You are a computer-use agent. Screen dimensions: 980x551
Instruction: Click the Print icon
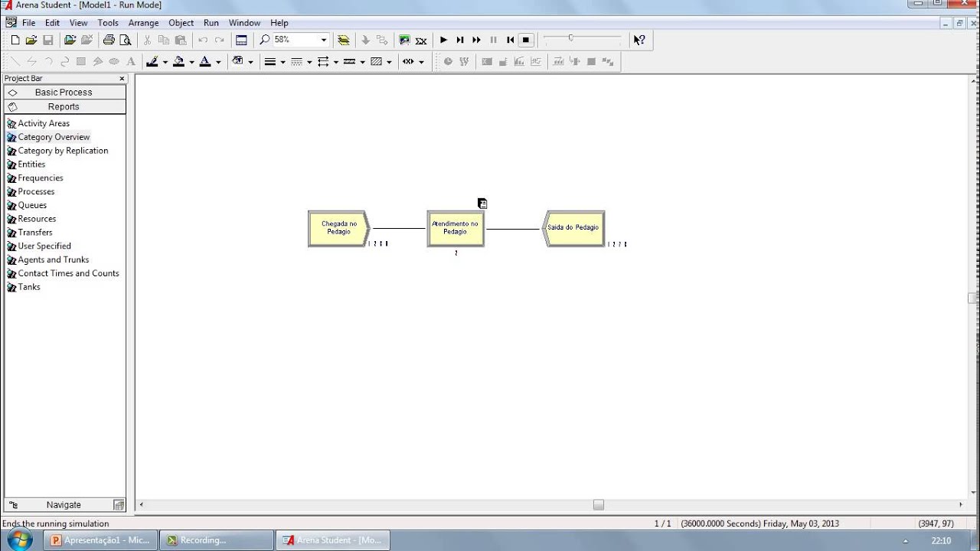click(109, 40)
